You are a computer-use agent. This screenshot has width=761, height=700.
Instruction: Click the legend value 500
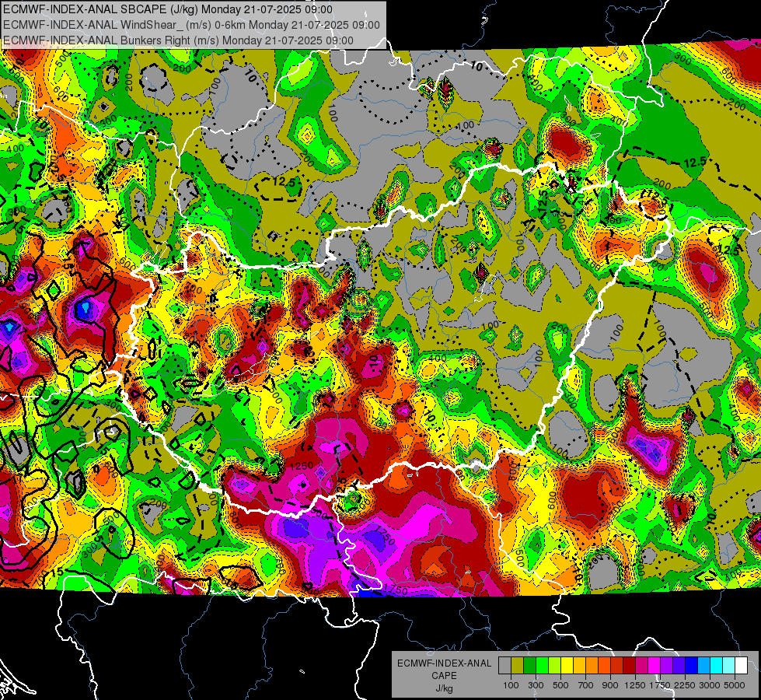click(x=560, y=685)
